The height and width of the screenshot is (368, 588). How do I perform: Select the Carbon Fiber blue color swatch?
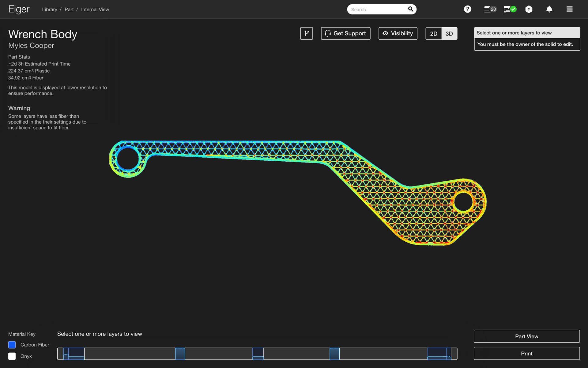pyautogui.click(x=12, y=345)
